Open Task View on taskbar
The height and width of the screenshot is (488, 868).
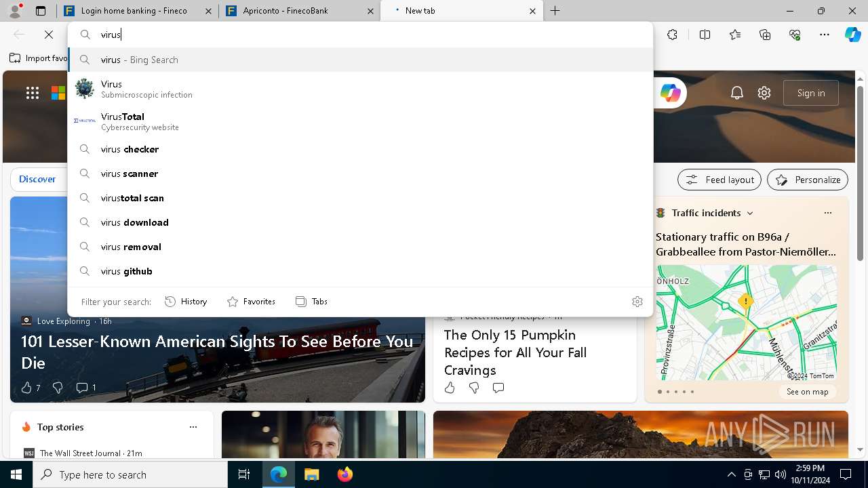pos(244,474)
